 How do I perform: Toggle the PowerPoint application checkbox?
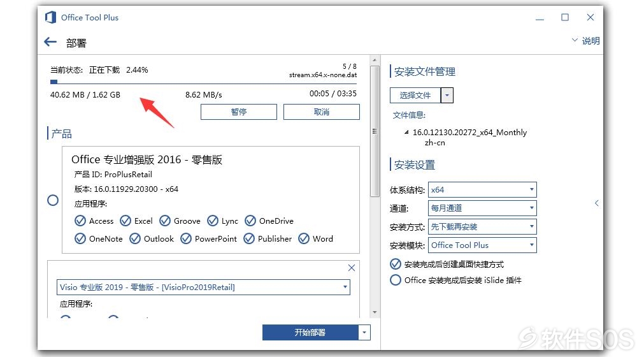pos(185,238)
